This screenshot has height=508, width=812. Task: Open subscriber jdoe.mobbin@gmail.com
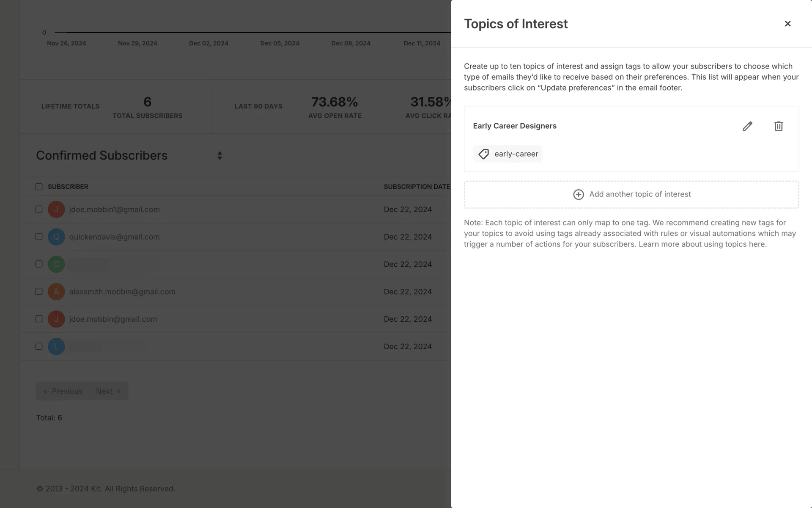click(113, 319)
